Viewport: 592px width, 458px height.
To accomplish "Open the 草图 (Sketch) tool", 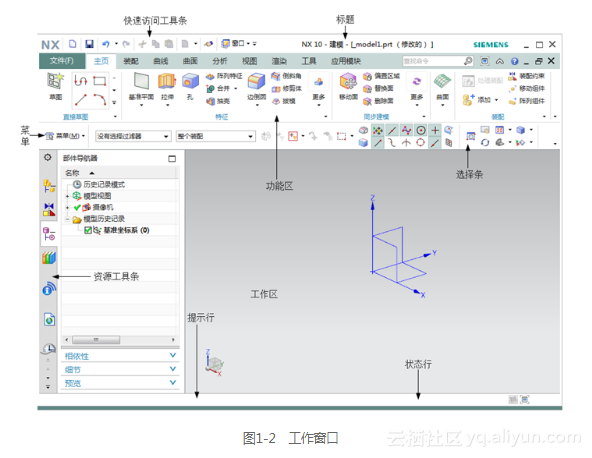I will (x=56, y=86).
